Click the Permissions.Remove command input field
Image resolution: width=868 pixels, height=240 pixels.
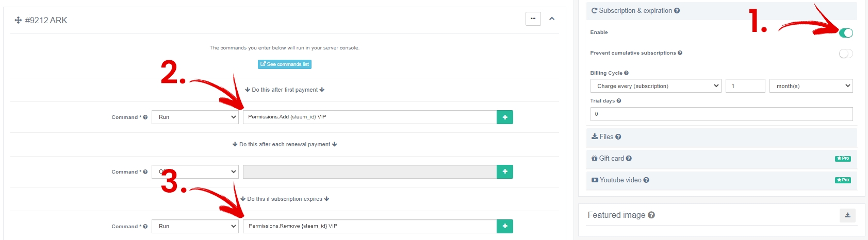pos(369,227)
